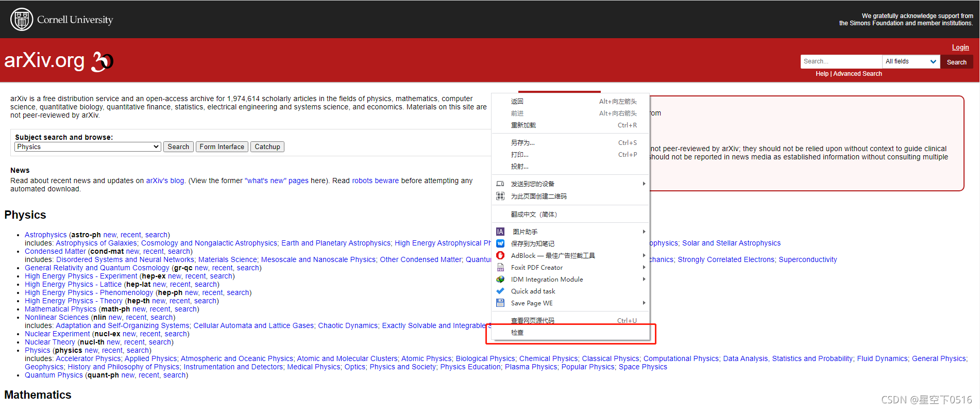Image resolution: width=980 pixels, height=409 pixels.
Task: Choose 投射... (Cast) in context menu
Action: 570,167
